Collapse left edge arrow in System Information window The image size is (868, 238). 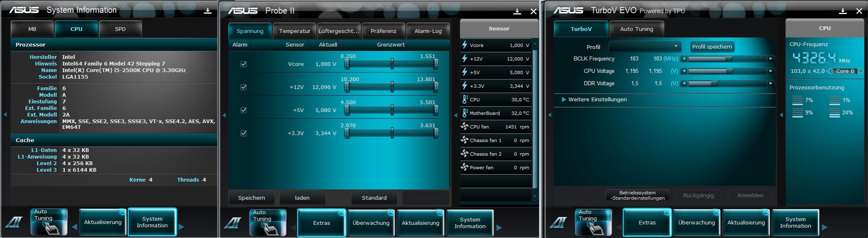pyautogui.click(x=5, y=114)
